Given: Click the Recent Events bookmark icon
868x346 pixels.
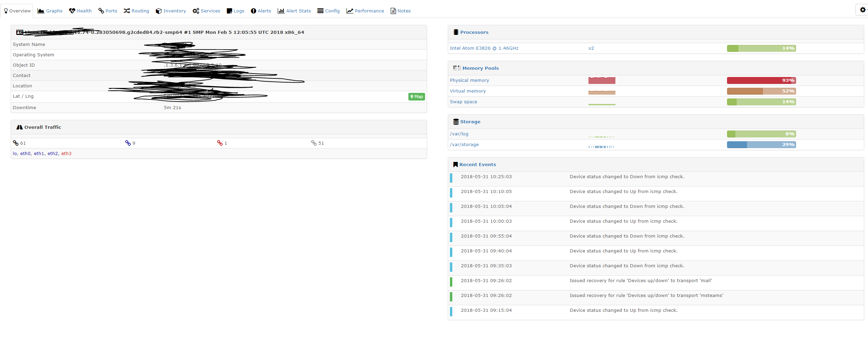Looking at the screenshot, I should [456, 165].
